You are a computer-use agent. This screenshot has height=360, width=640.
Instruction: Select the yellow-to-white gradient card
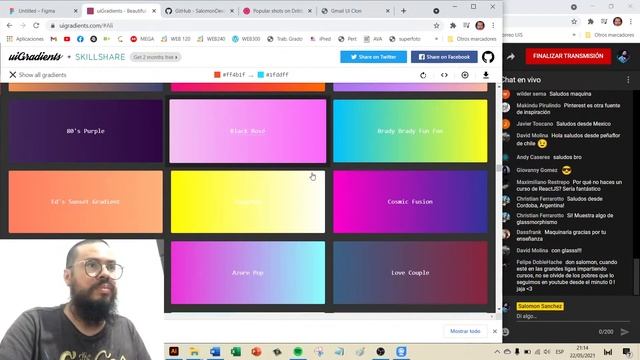(248, 202)
